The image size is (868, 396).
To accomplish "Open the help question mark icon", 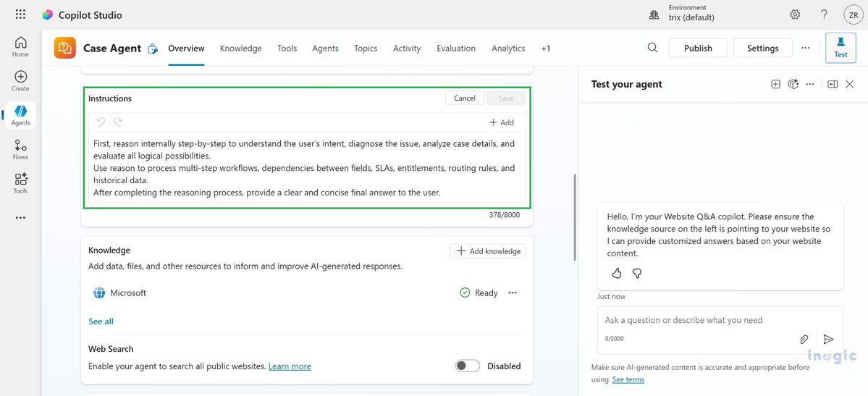I will pos(825,15).
